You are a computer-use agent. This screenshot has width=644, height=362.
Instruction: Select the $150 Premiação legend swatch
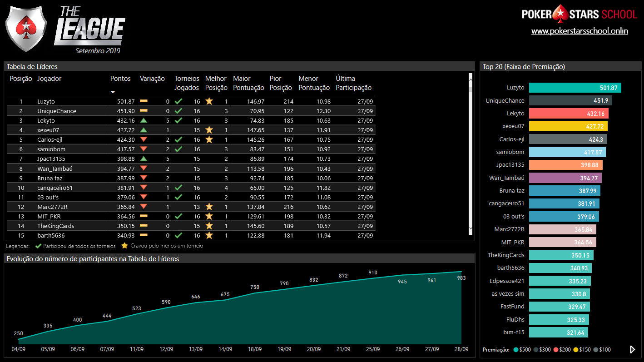576,350
